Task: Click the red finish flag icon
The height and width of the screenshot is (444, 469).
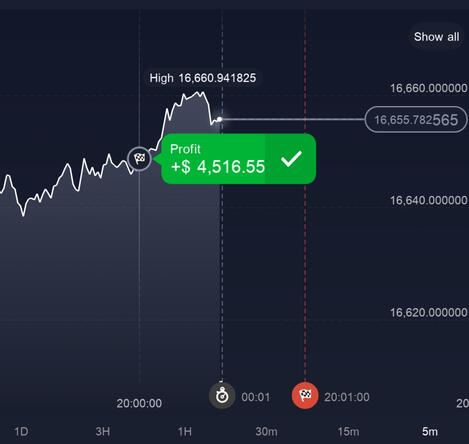Action: click(x=305, y=396)
